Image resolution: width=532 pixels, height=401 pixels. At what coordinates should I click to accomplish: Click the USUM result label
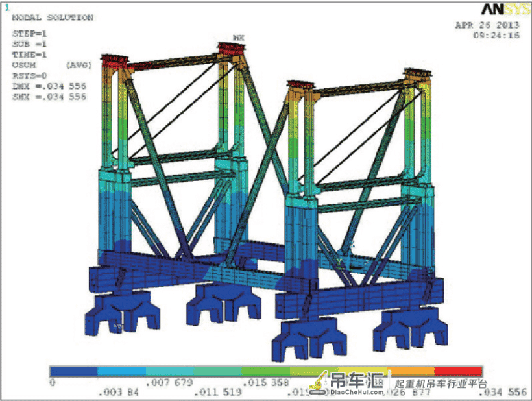coord(24,65)
